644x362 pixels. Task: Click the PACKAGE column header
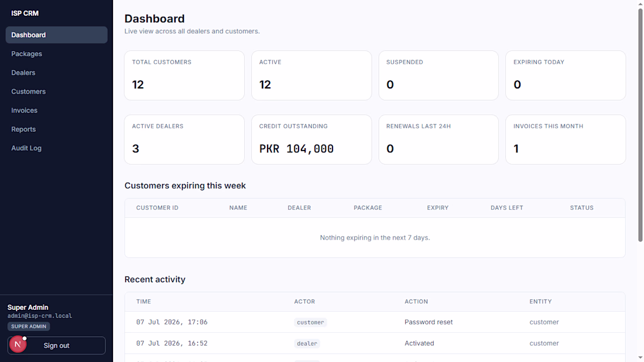point(368,208)
